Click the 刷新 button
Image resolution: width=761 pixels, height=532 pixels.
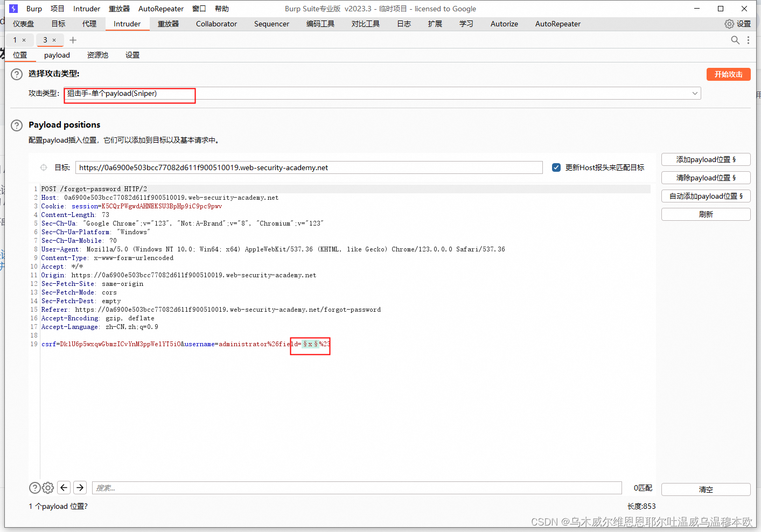click(706, 214)
